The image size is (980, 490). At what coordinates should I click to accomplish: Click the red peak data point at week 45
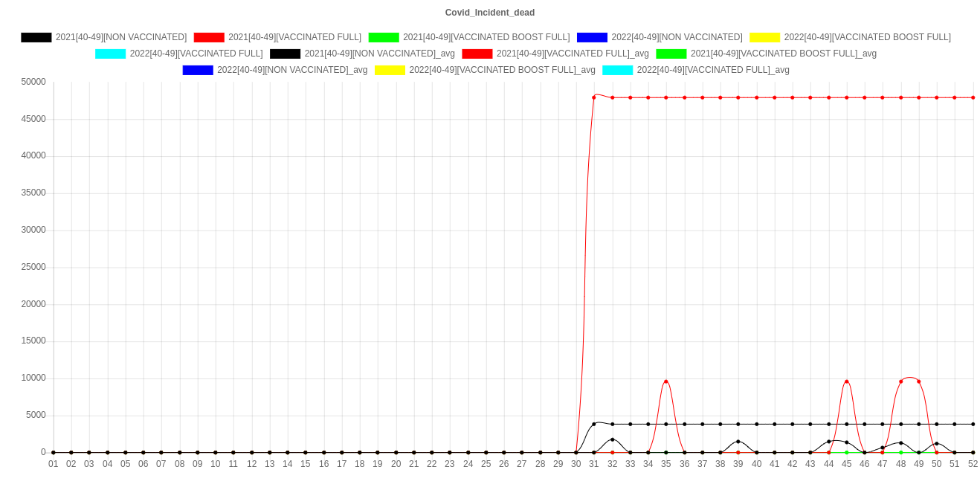pyautogui.click(x=846, y=381)
